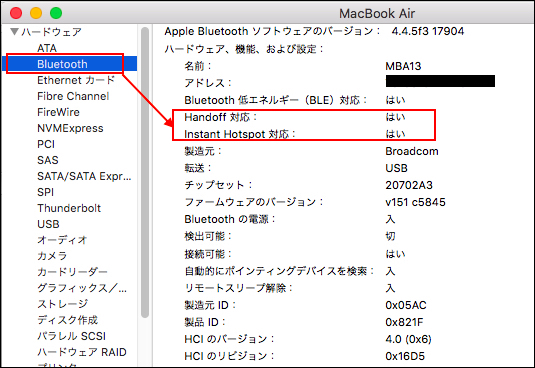Select Fibre Channel in sidebar

tap(73, 96)
